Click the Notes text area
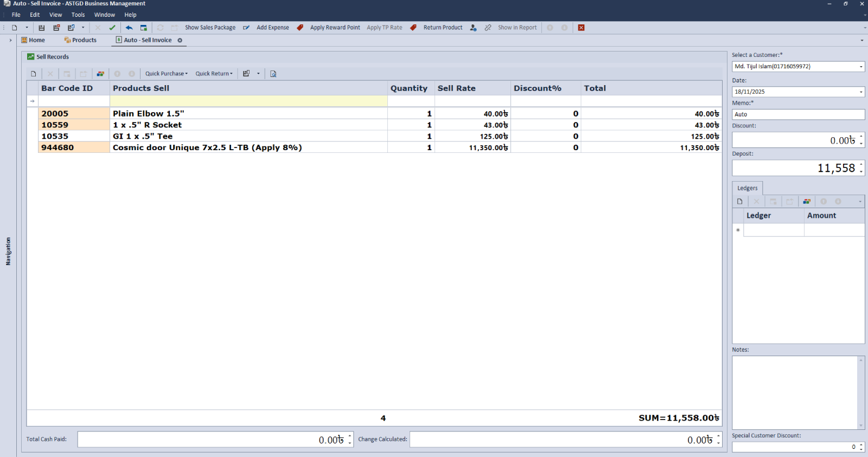This screenshot has height=457, width=868. point(795,392)
